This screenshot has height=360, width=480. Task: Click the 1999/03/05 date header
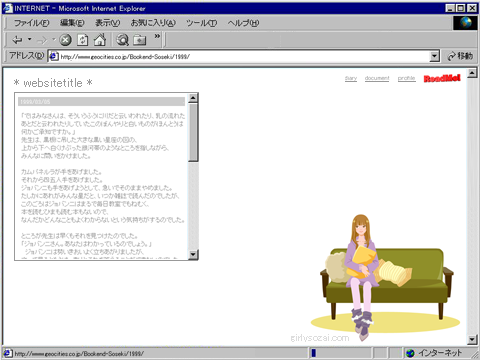[x=101, y=102]
